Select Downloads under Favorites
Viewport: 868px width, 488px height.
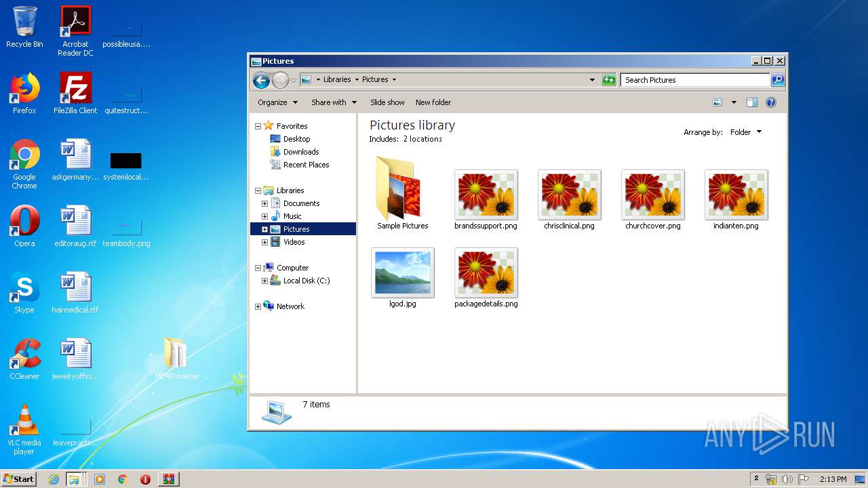[301, 152]
